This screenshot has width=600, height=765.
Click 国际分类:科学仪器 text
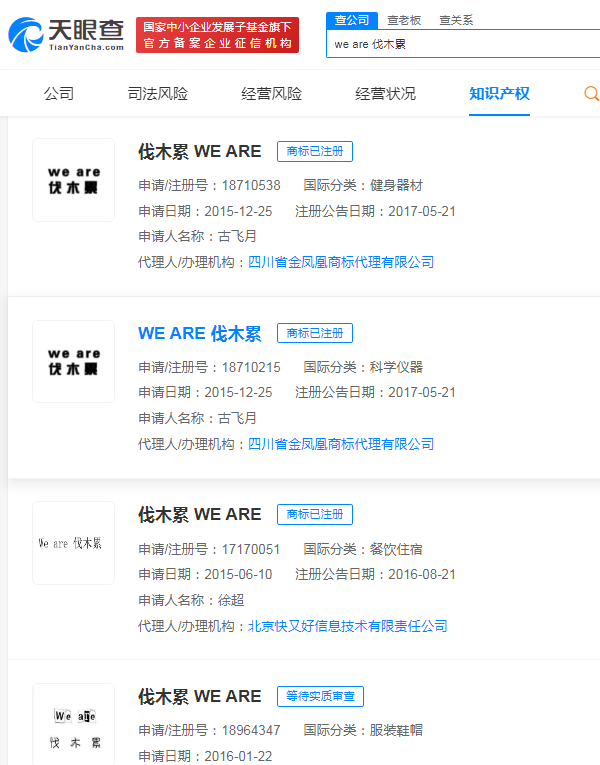tap(363, 367)
